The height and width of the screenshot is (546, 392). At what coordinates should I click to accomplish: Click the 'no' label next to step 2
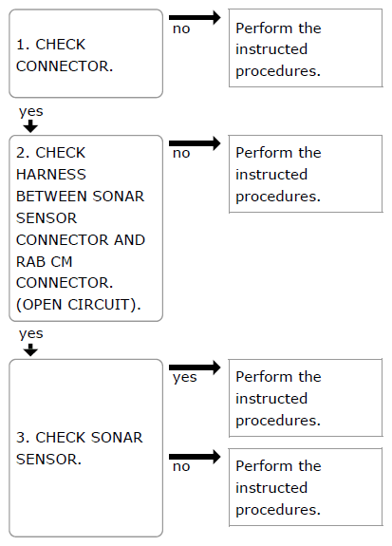(x=181, y=153)
